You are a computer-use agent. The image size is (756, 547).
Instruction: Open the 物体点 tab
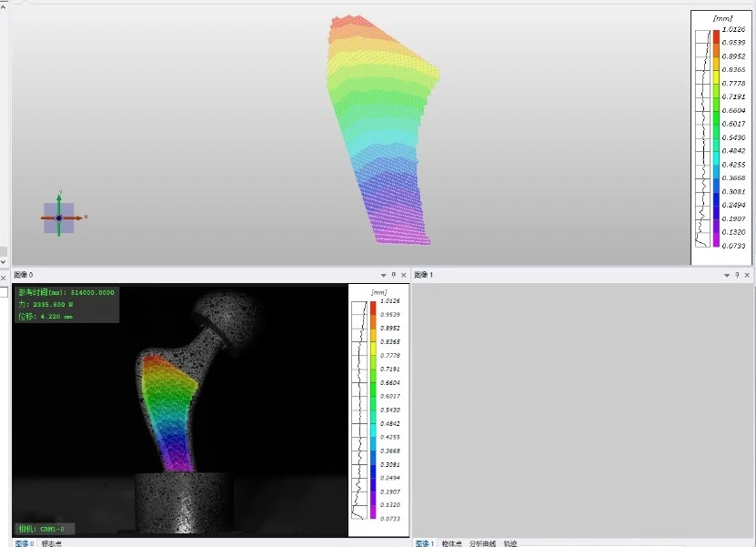(x=452, y=543)
